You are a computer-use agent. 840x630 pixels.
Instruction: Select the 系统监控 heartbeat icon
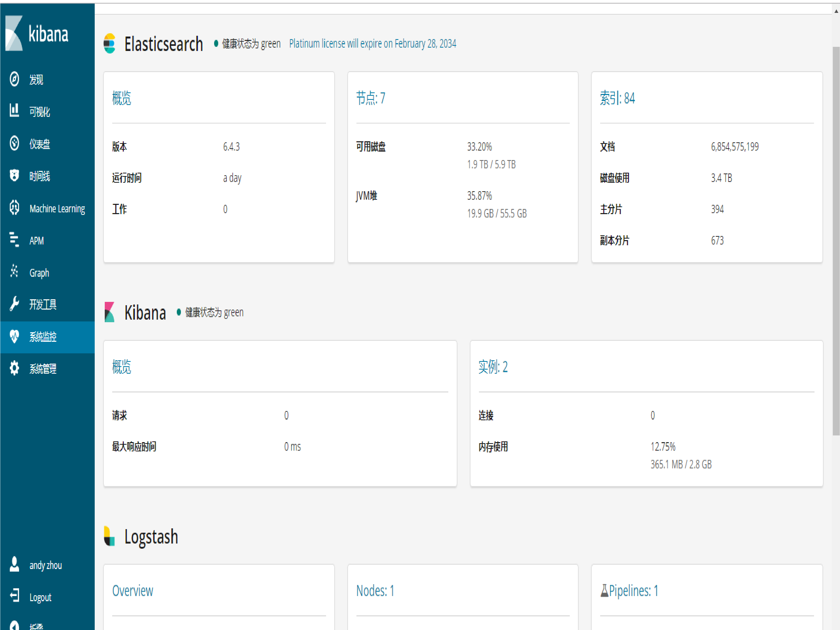tap(14, 336)
